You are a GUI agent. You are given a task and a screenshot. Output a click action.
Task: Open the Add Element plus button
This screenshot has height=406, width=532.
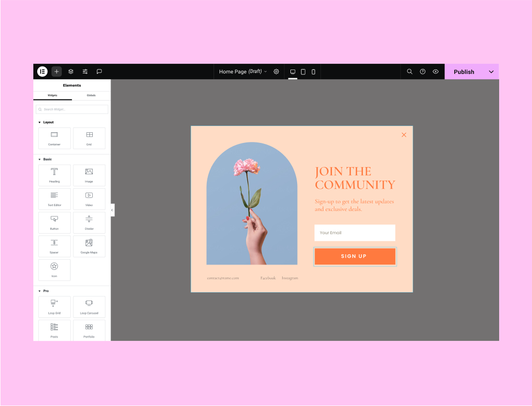coord(57,71)
